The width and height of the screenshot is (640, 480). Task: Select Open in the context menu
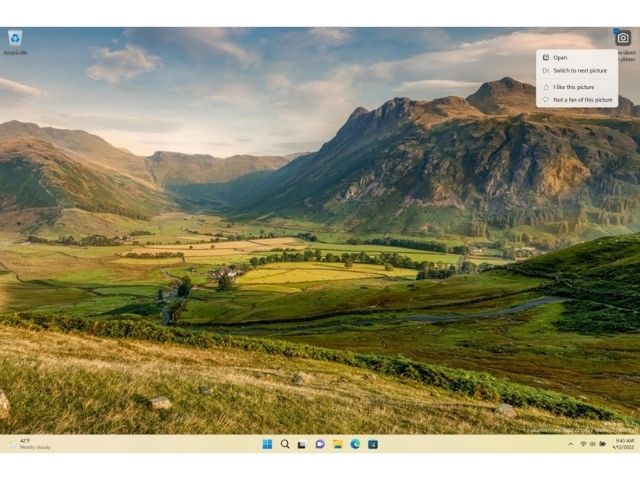[x=560, y=58]
